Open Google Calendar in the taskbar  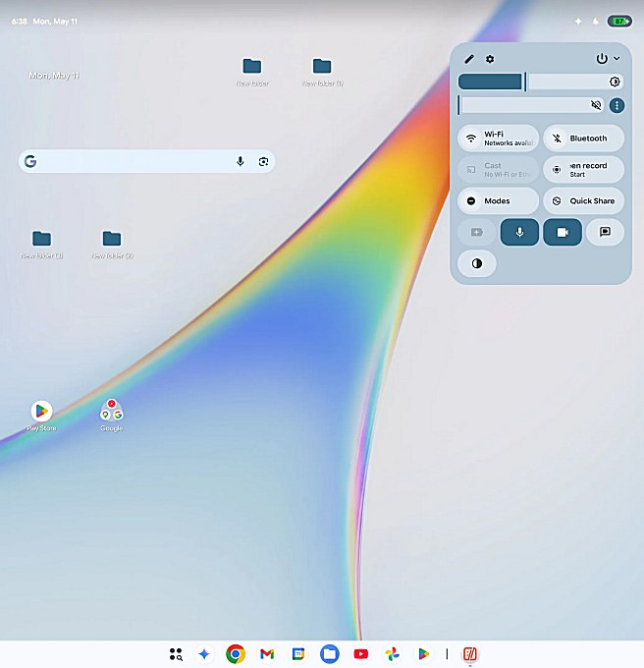[298, 653]
